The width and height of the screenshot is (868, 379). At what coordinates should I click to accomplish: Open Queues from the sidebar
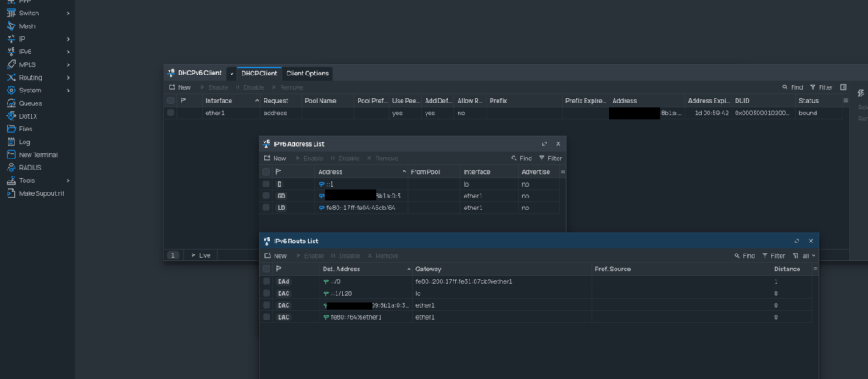30,103
